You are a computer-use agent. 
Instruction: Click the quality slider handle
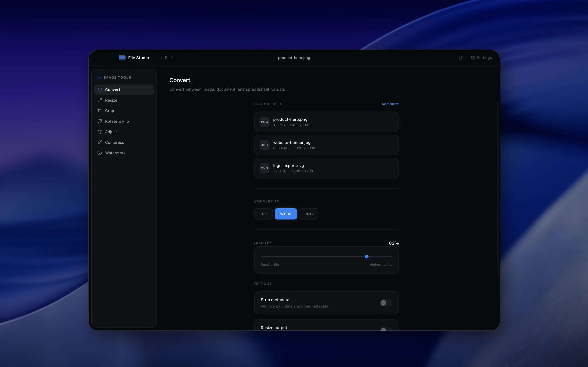[x=367, y=257]
